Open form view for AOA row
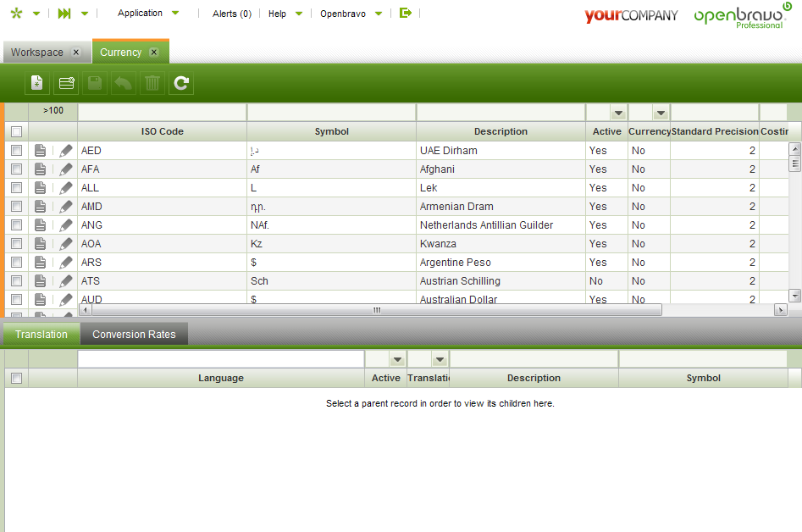Image resolution: width=802 pixels, height=532 pixels. tap(40, 243)
